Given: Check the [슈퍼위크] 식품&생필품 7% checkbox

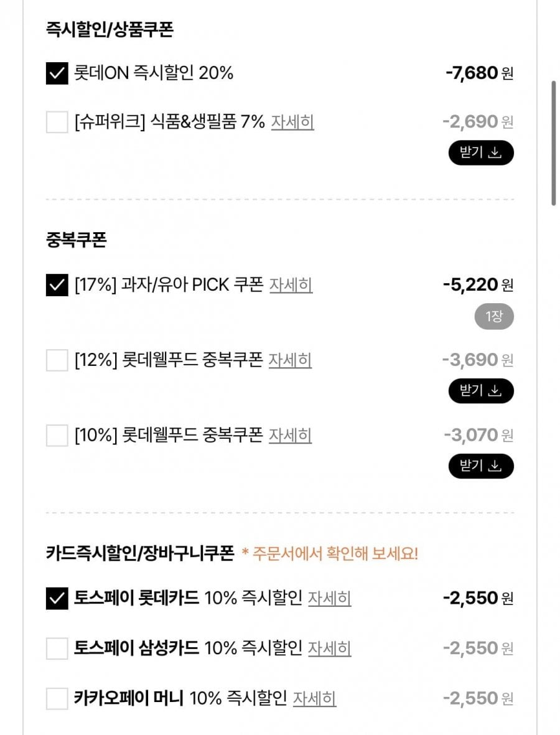Looking at the screenshot, I should click(x=57, y=122).
